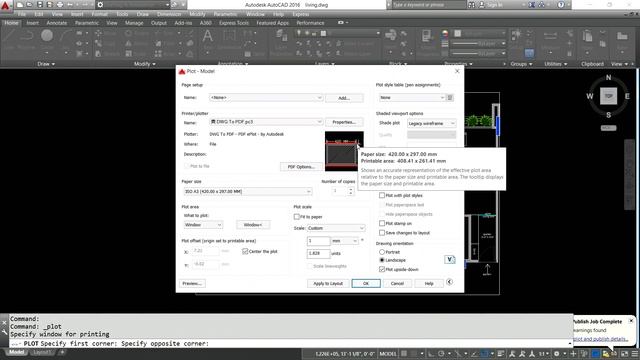Click the PDF Options... button
This screenshot has height=360, width=640.
[x=301, y=167]
